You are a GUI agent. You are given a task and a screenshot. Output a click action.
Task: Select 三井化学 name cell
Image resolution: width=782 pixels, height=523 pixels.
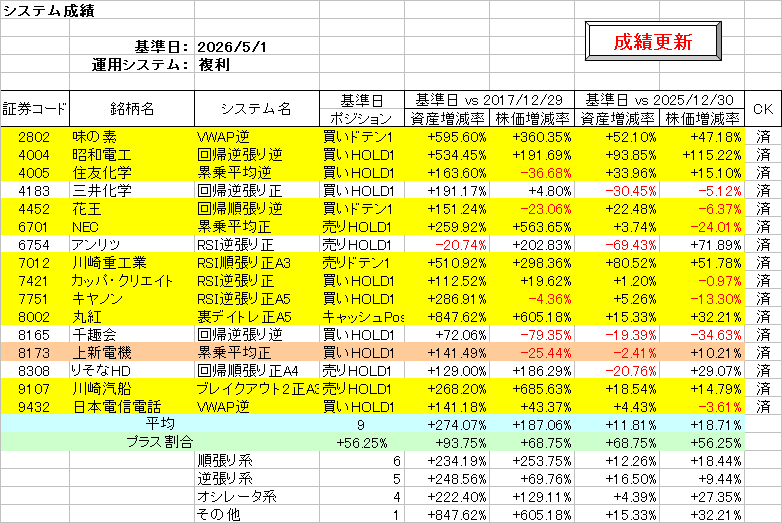pyautogui.click(x=102, y=191)
